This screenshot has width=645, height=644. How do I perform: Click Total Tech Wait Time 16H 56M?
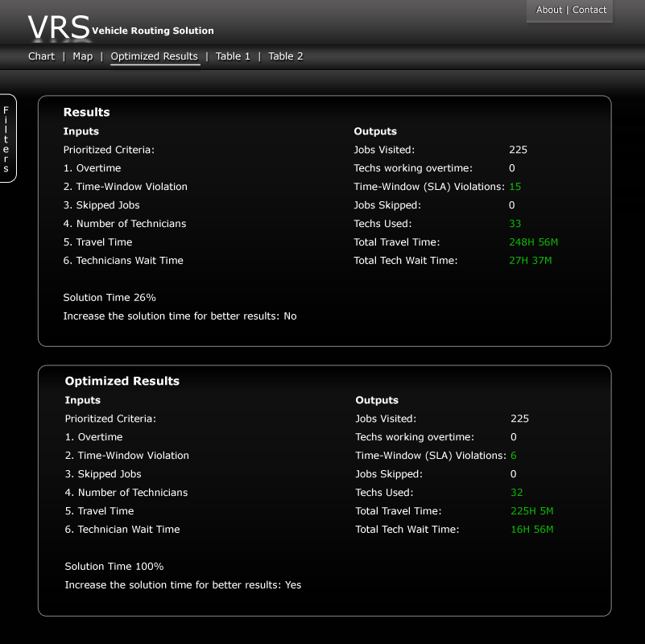pos(532,530)
